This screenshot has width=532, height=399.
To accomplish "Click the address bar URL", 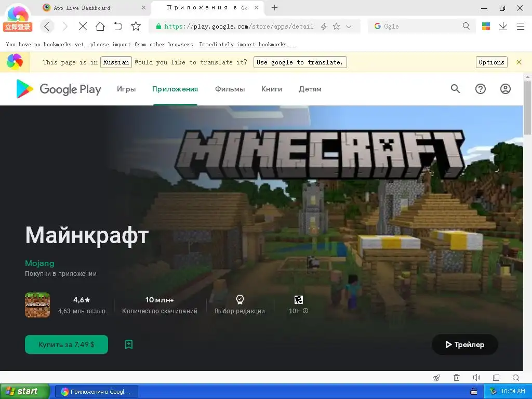I will click(x=239, y=26).
